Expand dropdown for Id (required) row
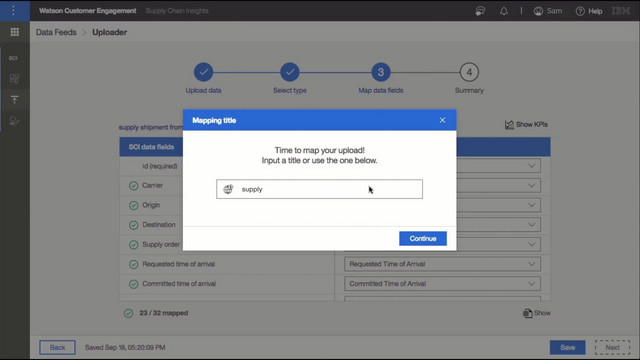Image resolution: width=640 pixels, height=360 pixels. coord(531,166)
